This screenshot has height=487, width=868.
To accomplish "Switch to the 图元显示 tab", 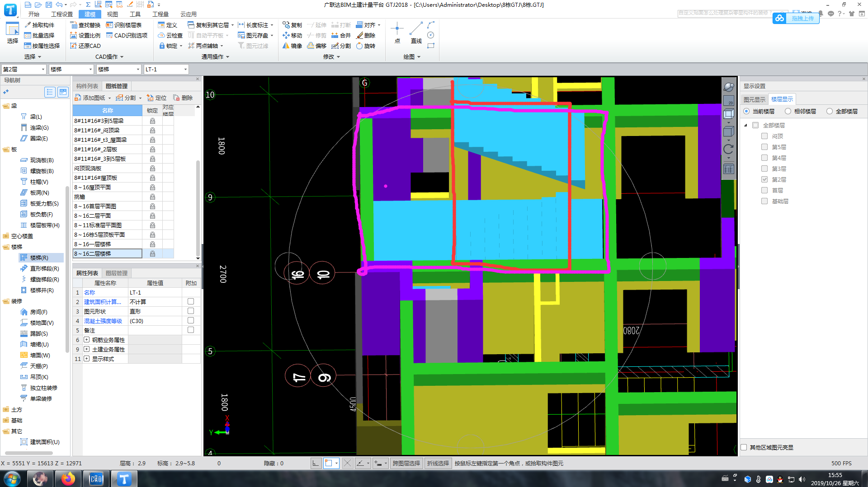I will [x=755, y=99].
